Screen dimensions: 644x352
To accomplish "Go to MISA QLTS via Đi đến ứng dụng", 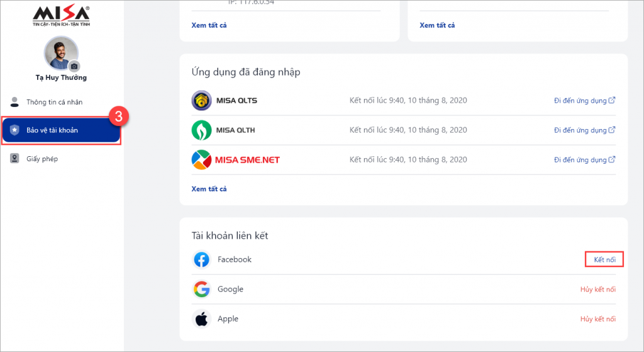I will click(x=584, y=100).
